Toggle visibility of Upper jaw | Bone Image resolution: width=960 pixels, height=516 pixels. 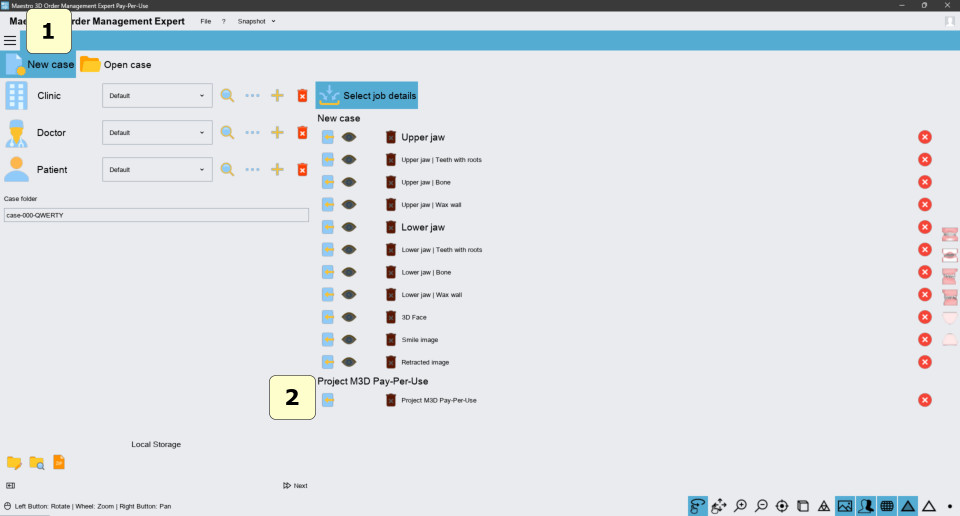[349, 182]
